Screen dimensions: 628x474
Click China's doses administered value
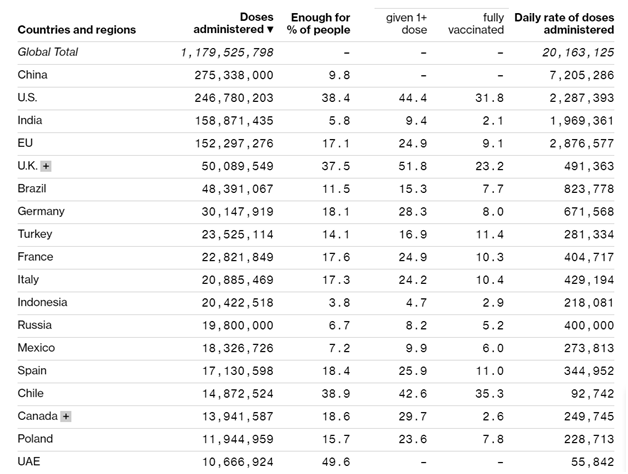point(234,75)
